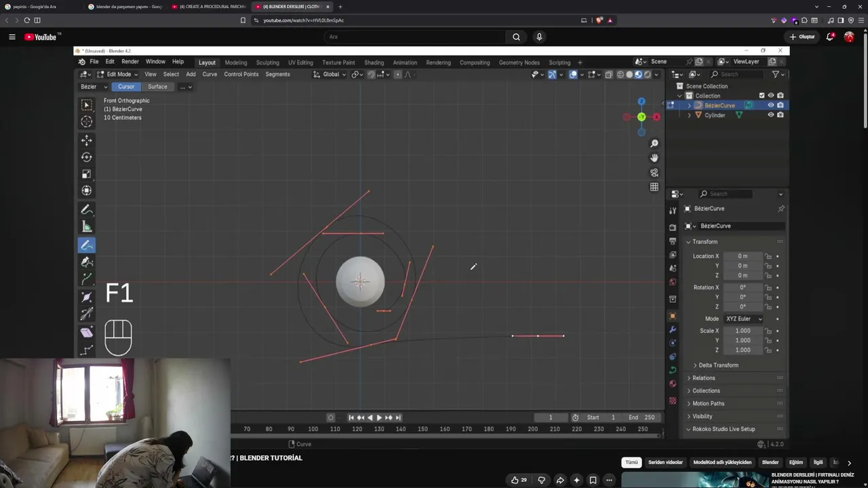This screenshot has height=488, width=868.
Task: Select the Curve Pen tool
Action: 87,262
